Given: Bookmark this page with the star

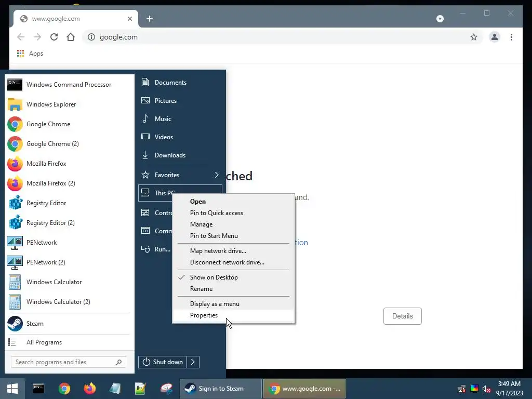Looking at the screenshot, I should tap(474, 37).
